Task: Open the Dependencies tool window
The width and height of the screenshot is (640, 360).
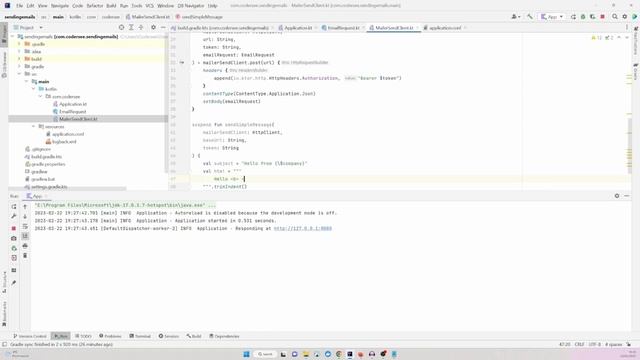Action: coord(224,336)
